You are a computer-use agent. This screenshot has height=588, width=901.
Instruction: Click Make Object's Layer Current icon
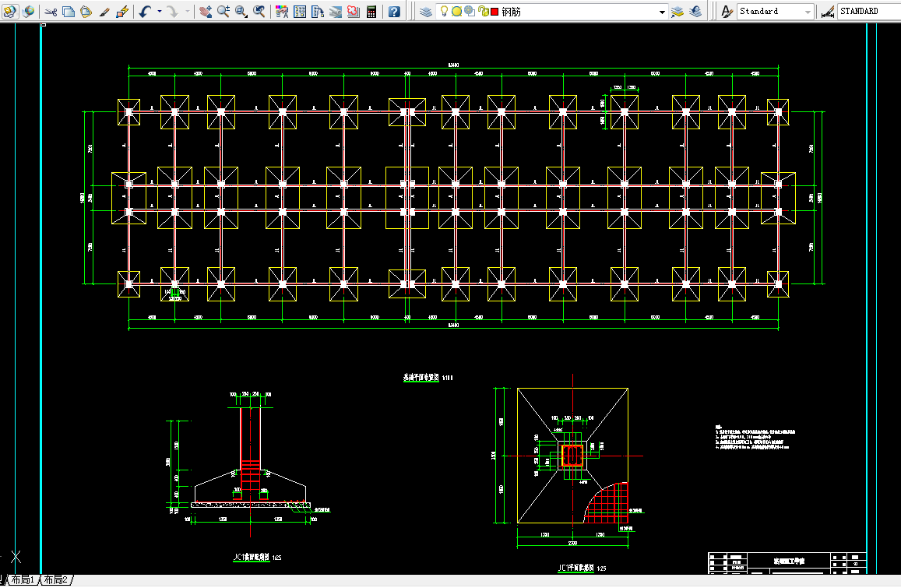(678, 11)
